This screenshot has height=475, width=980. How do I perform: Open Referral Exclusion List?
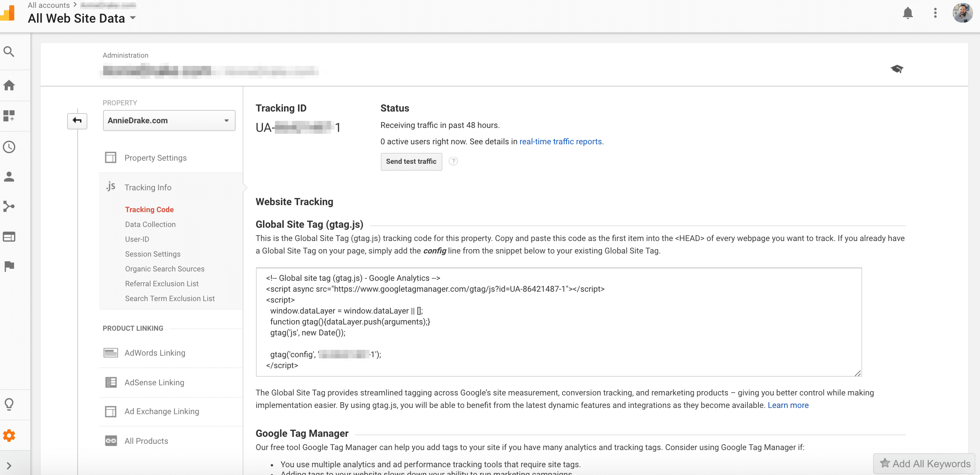(x=162, y=284)
